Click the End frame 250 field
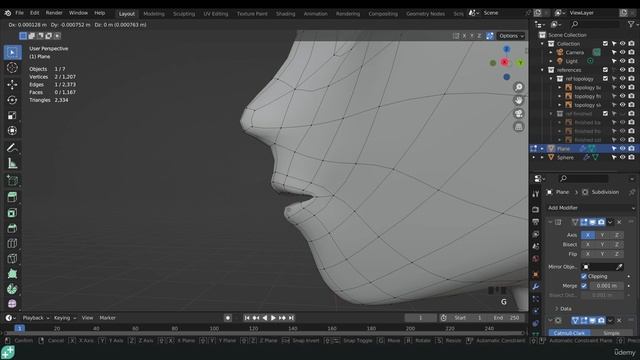This screenshot has width=640, height=360. click(x=507, y=318)
